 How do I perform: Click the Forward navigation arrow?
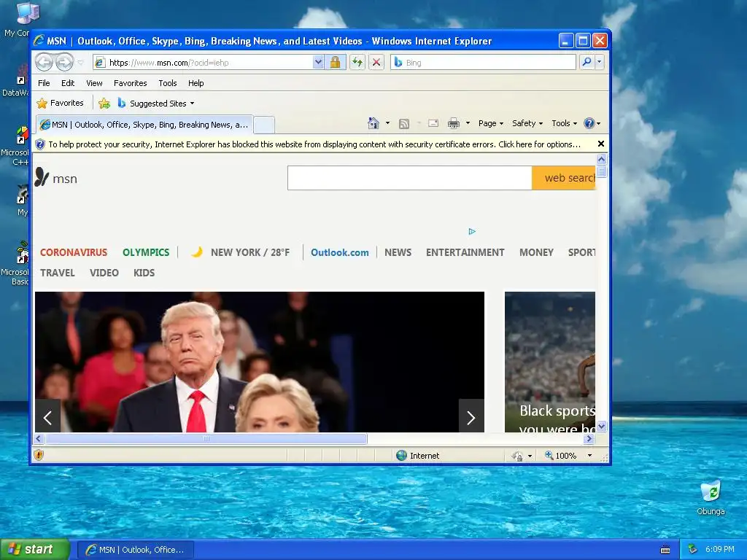pyautogui.click(x=64, y=62)
